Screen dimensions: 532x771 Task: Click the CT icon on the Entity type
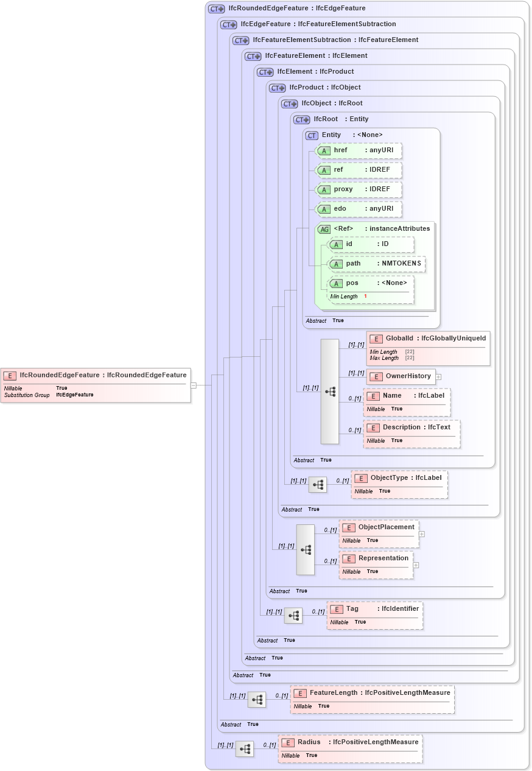pyautogui.click(x=310, y=135)
